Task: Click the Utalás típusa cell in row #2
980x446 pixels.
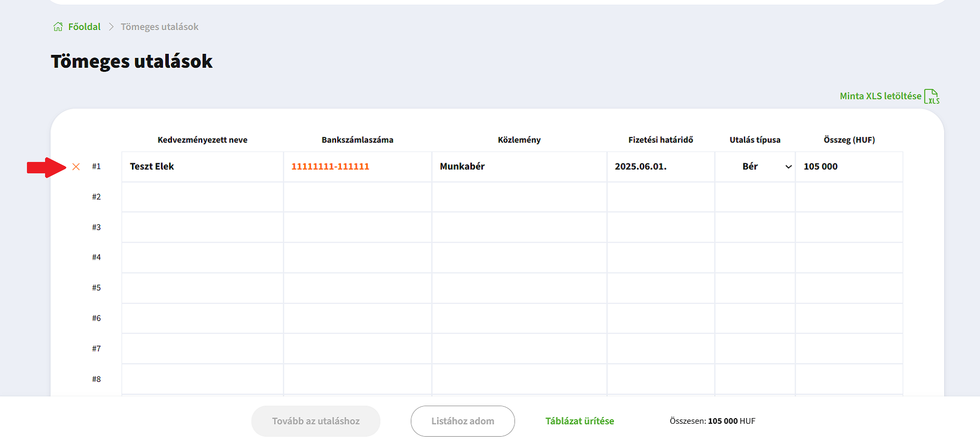Action: tap(755, 197)
